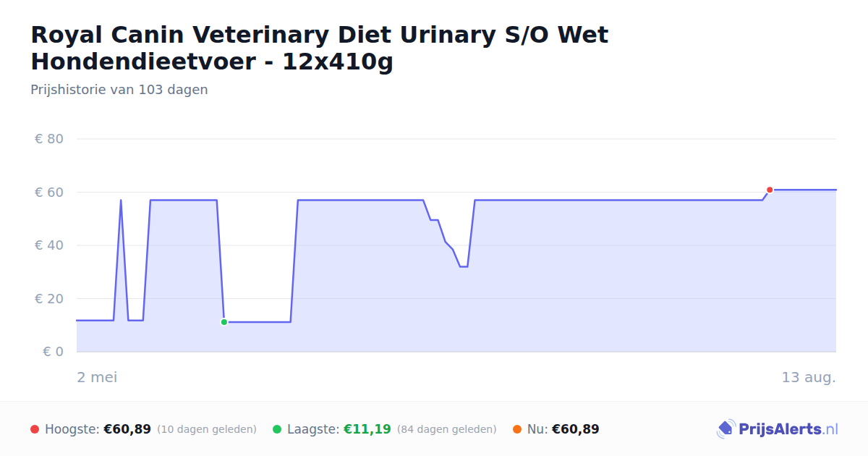
Task: Click the € 80 axis label
Action: 49,139
